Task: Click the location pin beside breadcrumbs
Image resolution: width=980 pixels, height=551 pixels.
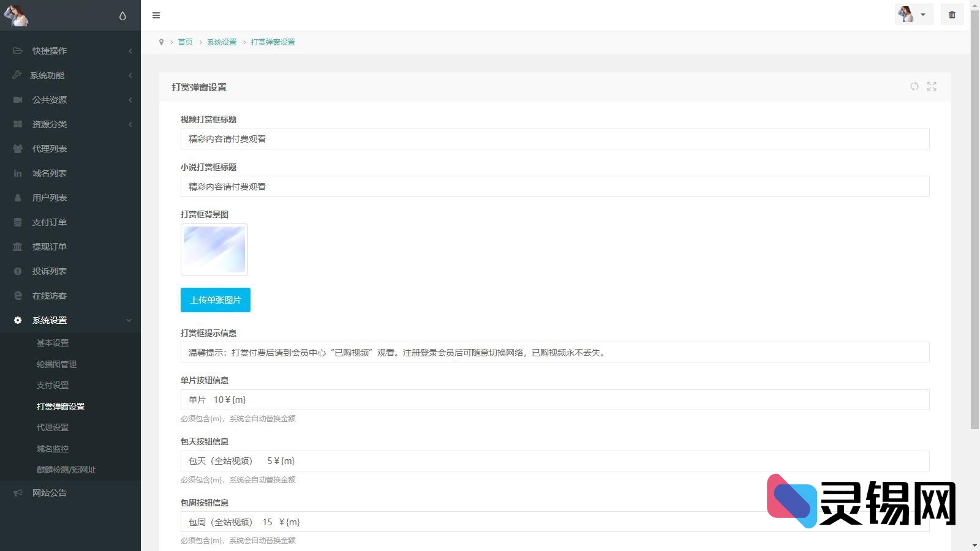Action: [x=161, y=42]
